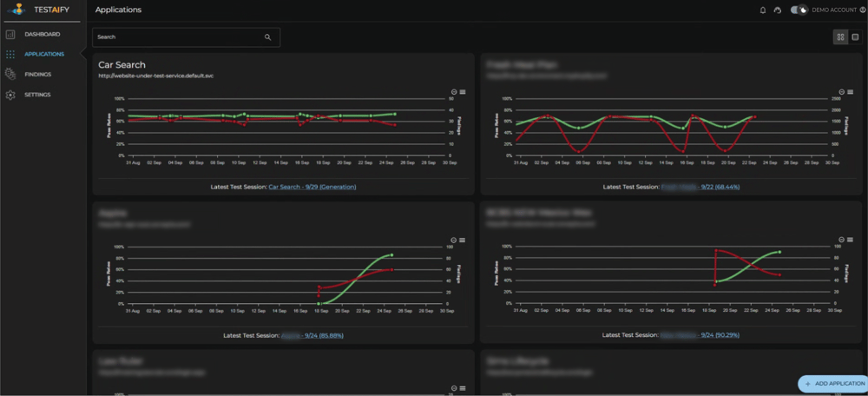Image resolution: width=868 pixels, height=396 pixels.
Task: Toggle the dark/light theme switch
Action: click(799, 10)
